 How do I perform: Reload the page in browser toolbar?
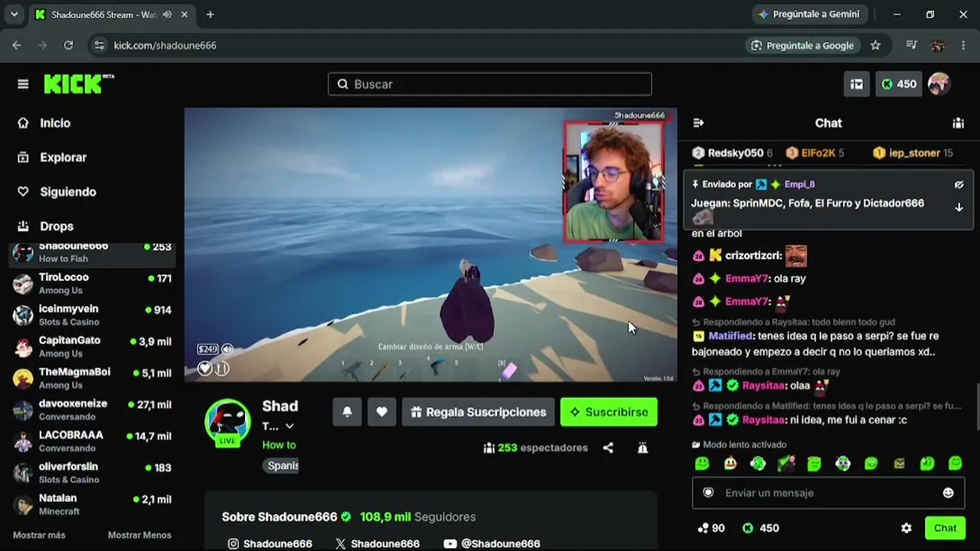[x=68, y=45]
